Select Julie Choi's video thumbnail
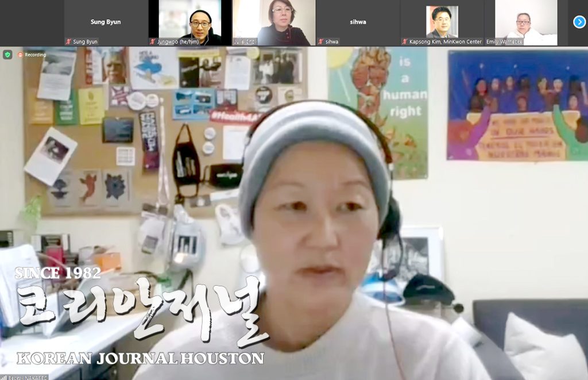 tap(274, 22)
